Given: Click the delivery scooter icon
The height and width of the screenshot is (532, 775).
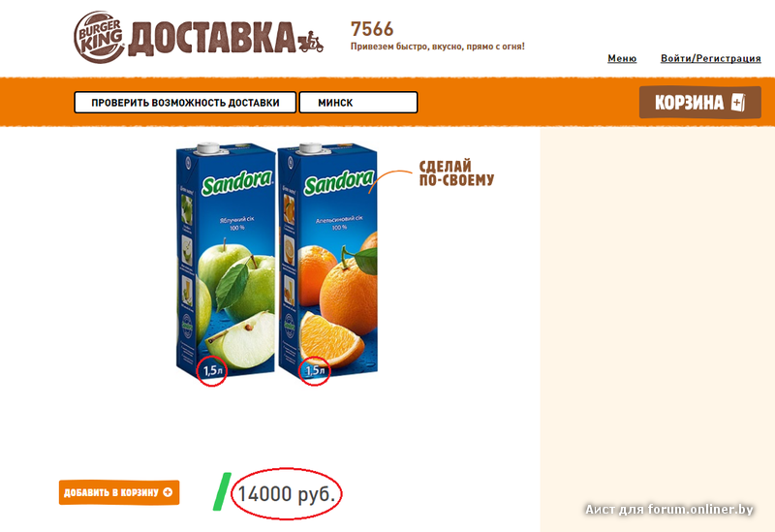Looking at the screenshot, I should pyautogui.click(x=310, y=42).
